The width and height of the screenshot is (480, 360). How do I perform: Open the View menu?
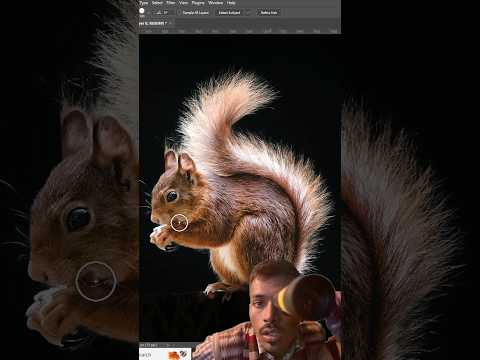[184, 3]
